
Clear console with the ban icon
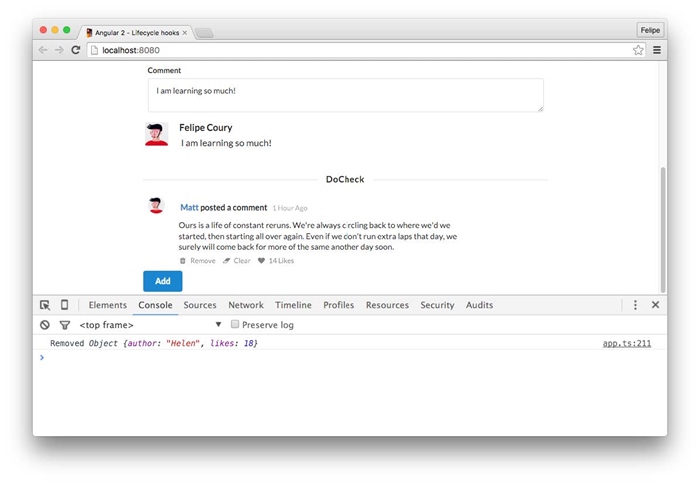(45, 325)
